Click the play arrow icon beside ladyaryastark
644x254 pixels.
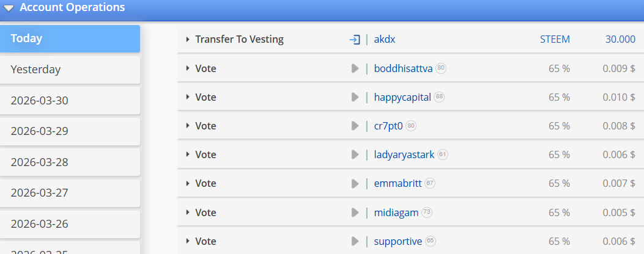click(x=355, y=154)
